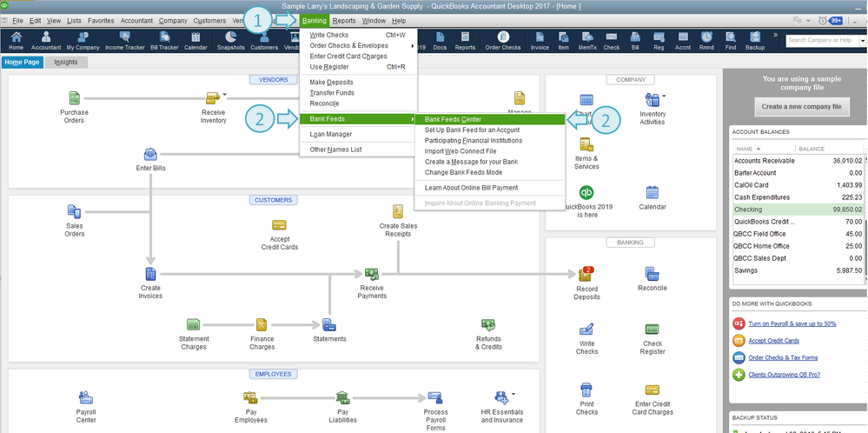Open the Backup toolbar icon
This screenshot has width=868, height=433.
click(x=754, y=40)
